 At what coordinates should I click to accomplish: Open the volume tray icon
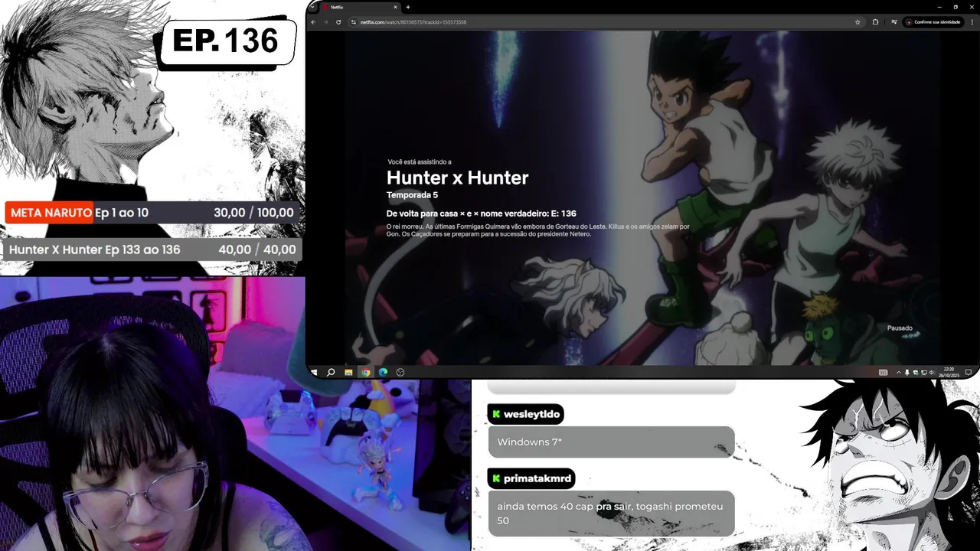coord(932,373)
